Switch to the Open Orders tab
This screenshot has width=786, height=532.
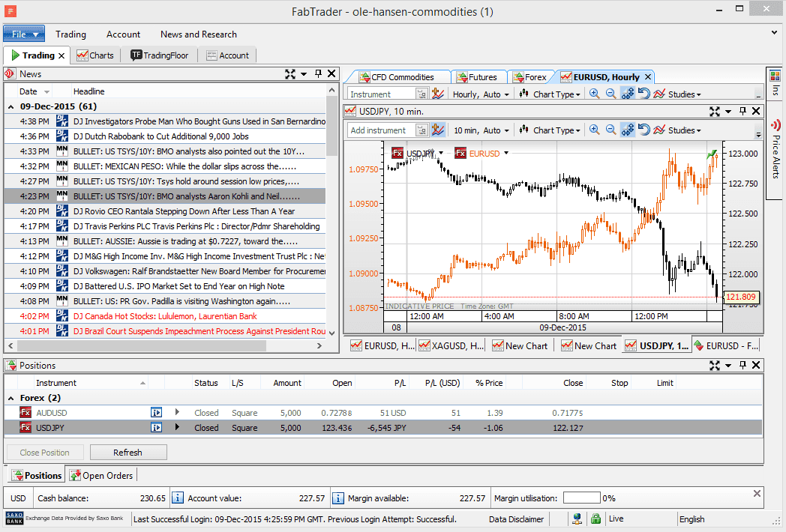(101, 475)
